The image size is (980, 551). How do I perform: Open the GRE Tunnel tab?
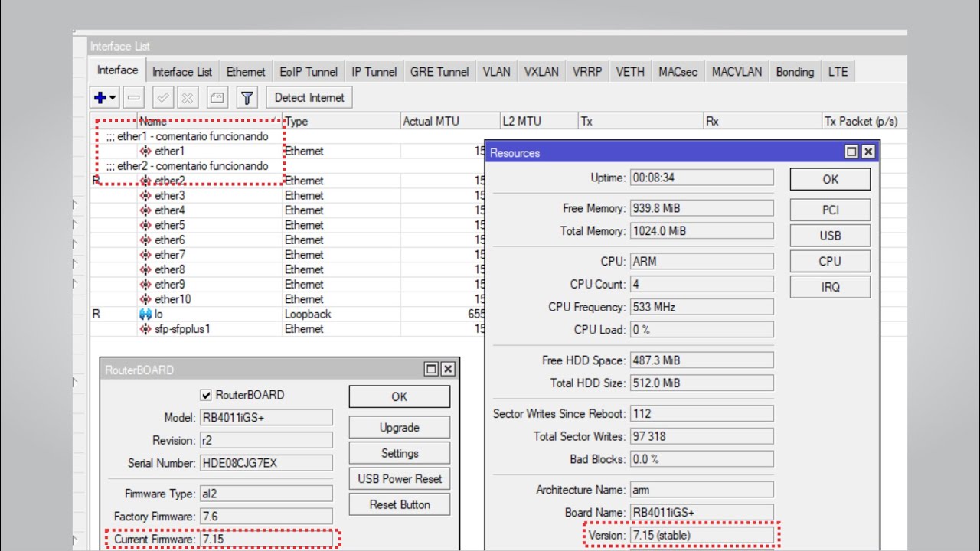(439, 72)
